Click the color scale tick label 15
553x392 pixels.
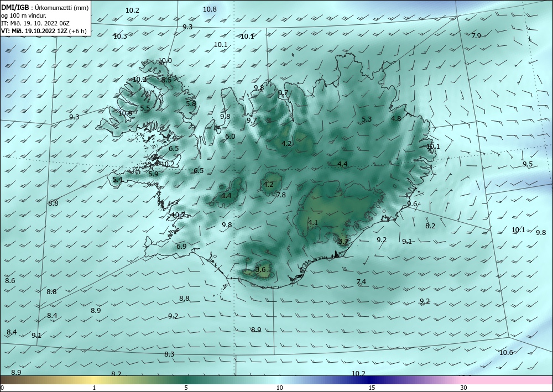372,388
